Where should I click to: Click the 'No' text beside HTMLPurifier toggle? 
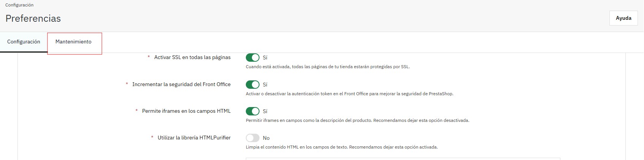click(266, 138)
